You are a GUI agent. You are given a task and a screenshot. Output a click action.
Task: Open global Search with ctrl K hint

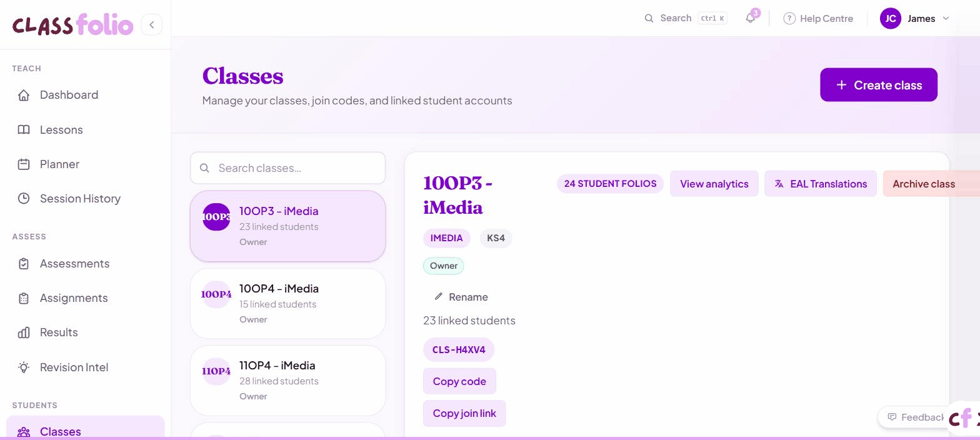point(686,18)
